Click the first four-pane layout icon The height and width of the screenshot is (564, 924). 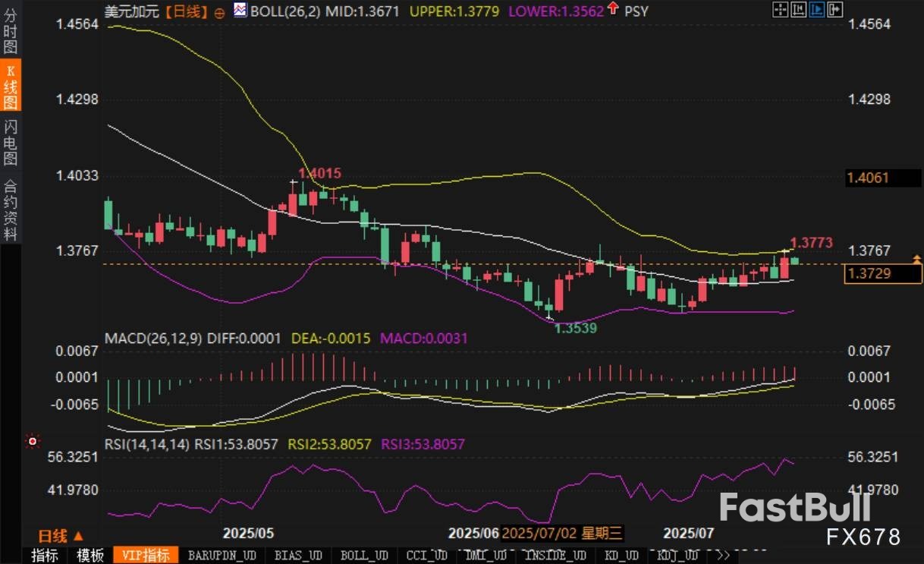[779, 10]
